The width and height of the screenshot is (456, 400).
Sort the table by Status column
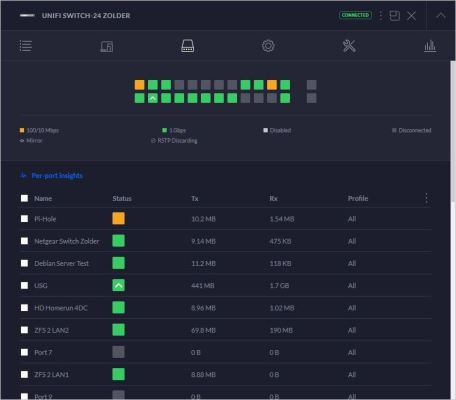point(122,198)
